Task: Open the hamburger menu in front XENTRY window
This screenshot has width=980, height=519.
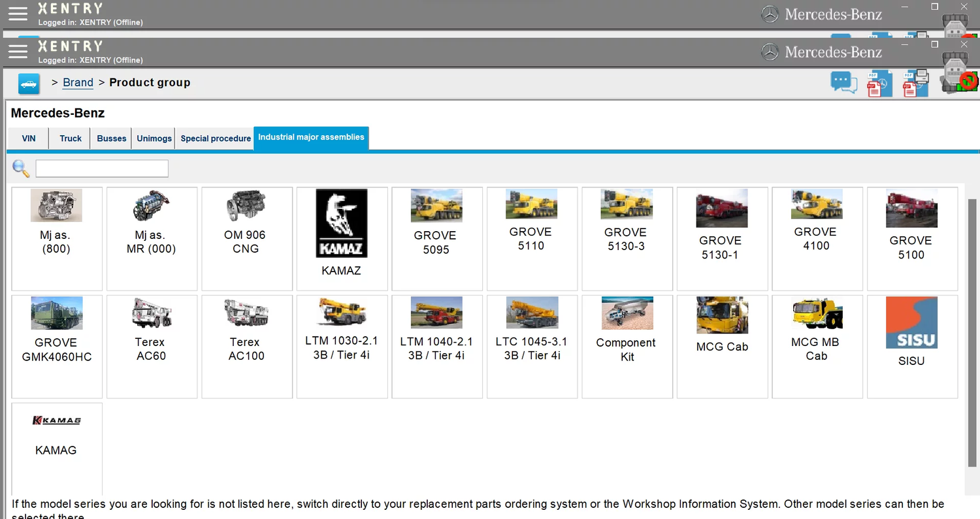Action: (18, 52)
